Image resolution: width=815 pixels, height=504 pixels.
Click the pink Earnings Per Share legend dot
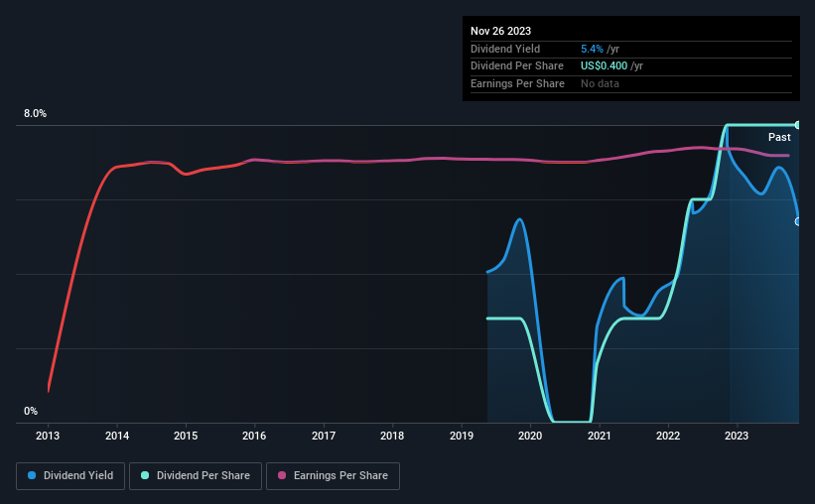click(x=282, y=475)
